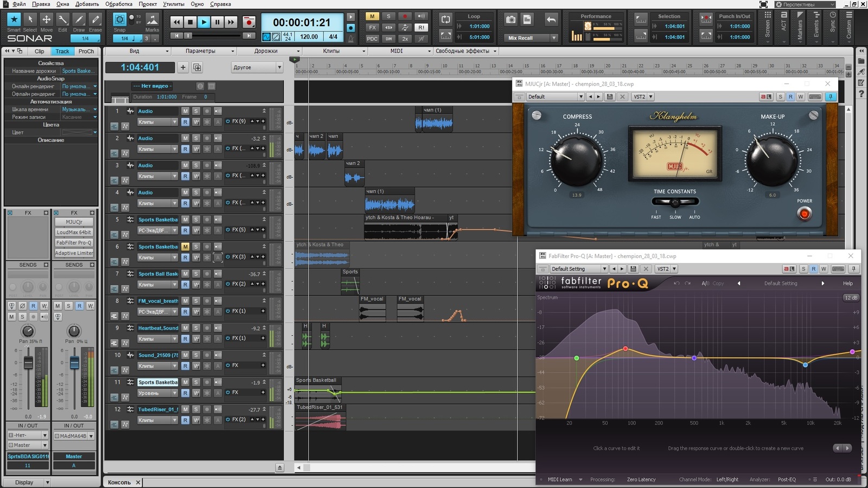Unmute track 6 Sports Basketball
This screenshot has width=868, height=488.
pos(185,246)
